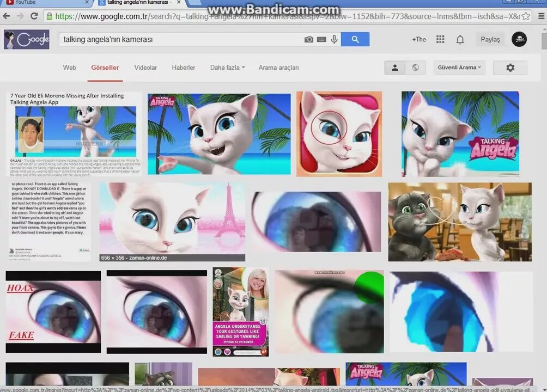Viewport: 547px width, 392px height.
Task: Click the Google doodle logo
Action: pos(27,39)
